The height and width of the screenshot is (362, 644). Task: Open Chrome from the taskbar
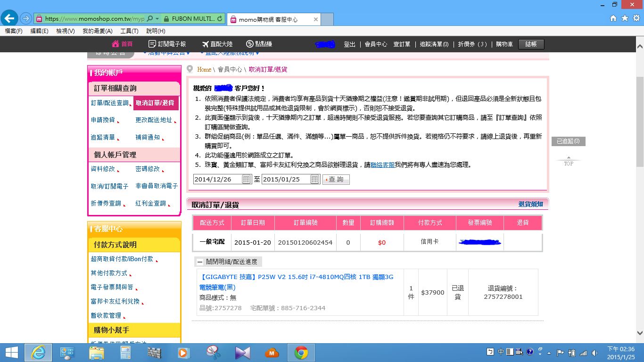coord(301,353)
